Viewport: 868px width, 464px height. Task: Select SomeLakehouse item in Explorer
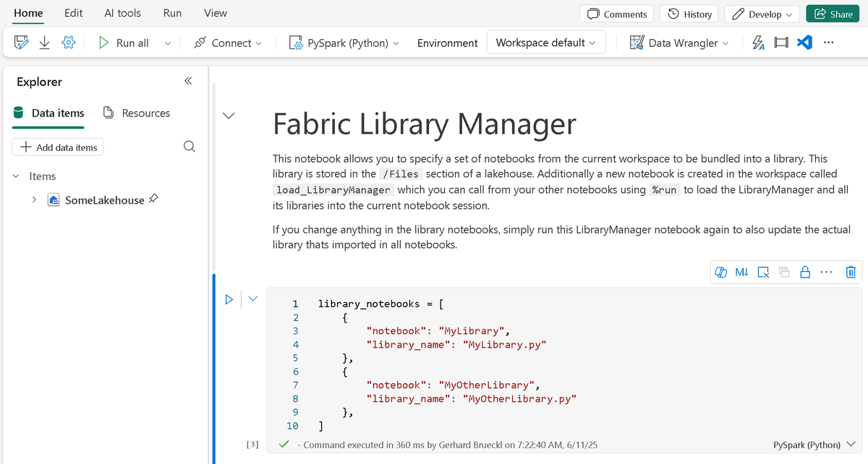click(105, 199)
